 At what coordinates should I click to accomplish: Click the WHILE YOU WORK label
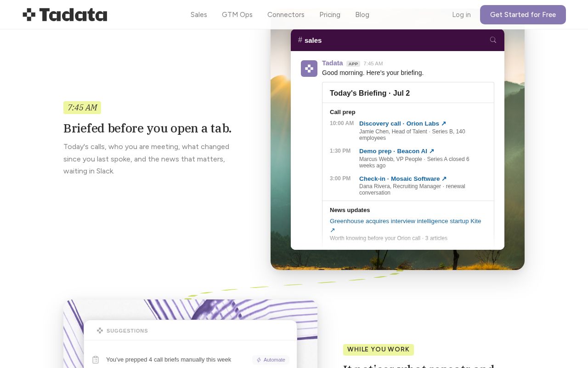[x=379, y=350]
